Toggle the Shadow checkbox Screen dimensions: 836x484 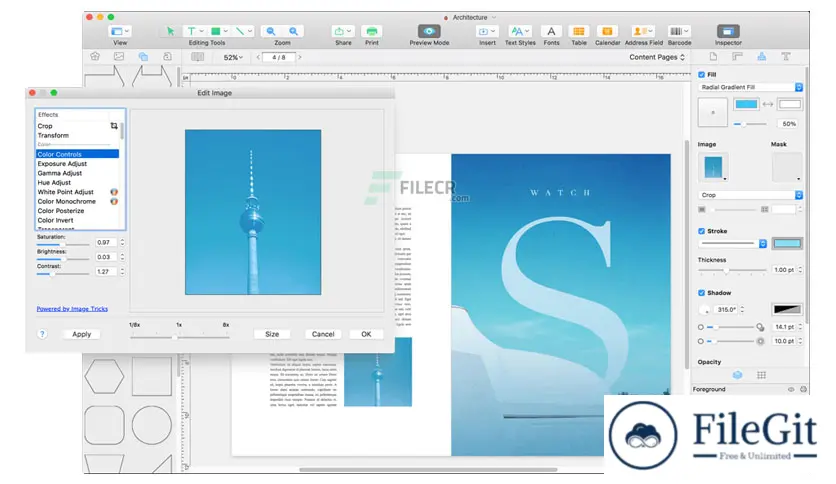click(702, 293)
